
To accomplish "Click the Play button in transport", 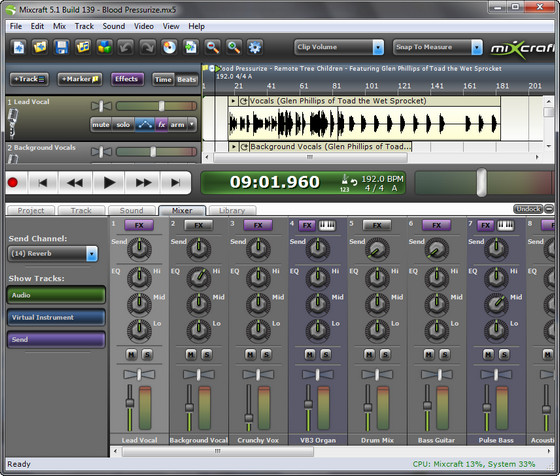I will coord(109,183).
